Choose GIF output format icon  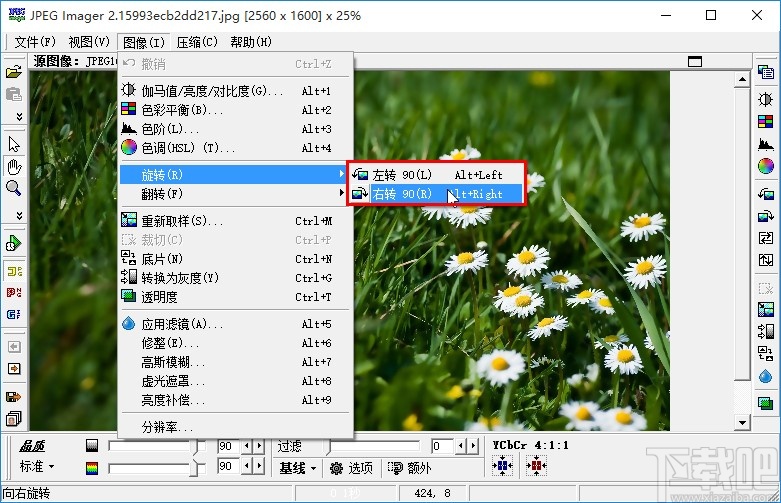(14, 314)
